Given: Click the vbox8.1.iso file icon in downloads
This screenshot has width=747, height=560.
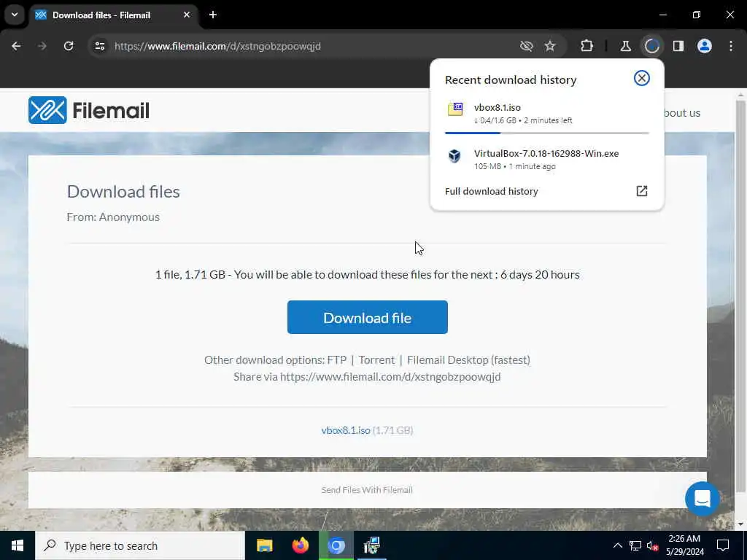Looking at the screenshot, I should coord(455,109).
